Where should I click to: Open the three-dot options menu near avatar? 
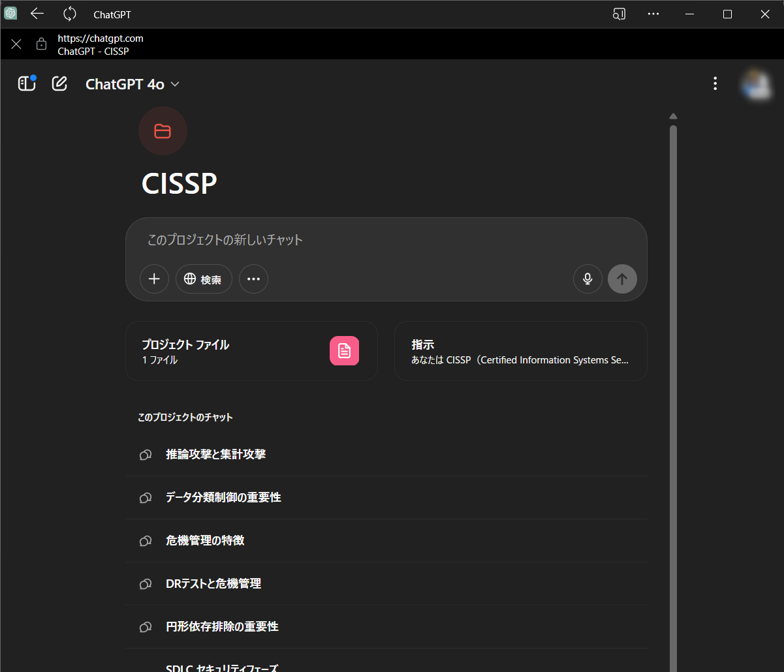[715, 84]
